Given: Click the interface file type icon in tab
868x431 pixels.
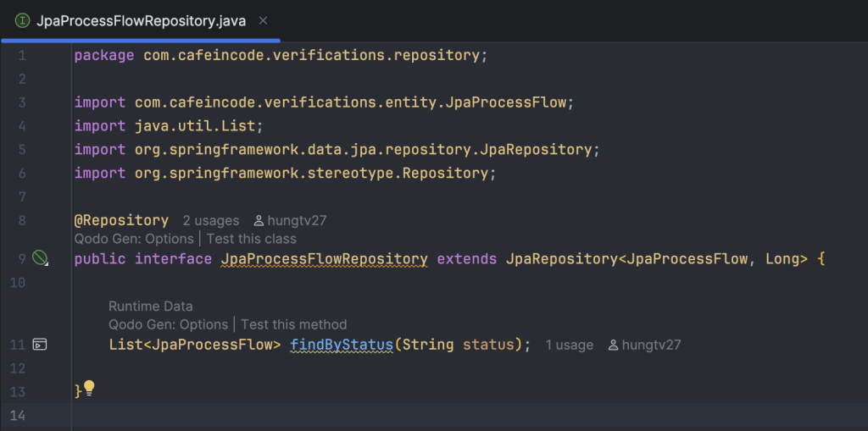Looking at the screenshot, I should 22,21.
